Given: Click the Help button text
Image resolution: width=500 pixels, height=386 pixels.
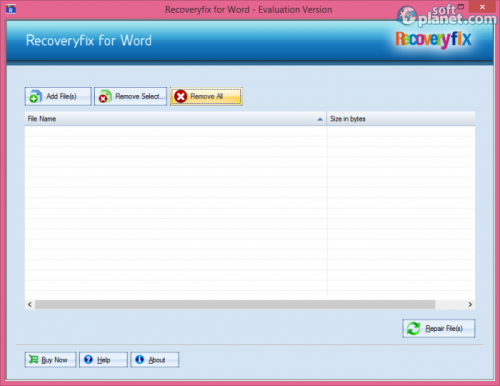Looking at the screenshot, I should pos(104,360).
